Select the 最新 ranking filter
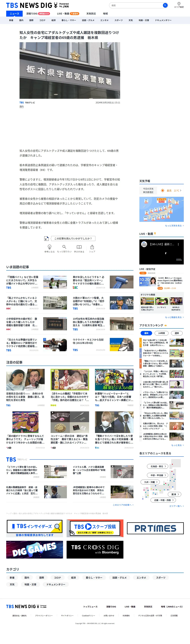Image resolution: width=190 pixels, height=644 pixels. pos(146,333)
